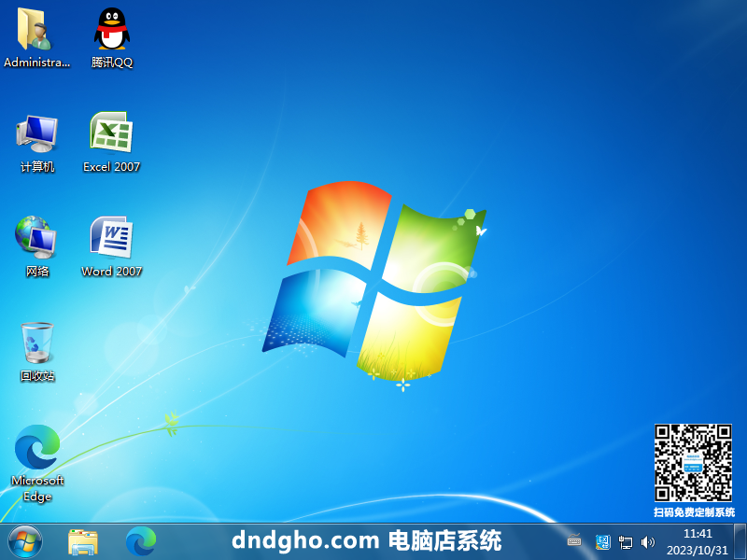
Task: Open Windows Explorer from the taskbar
Action: (83, 542)
